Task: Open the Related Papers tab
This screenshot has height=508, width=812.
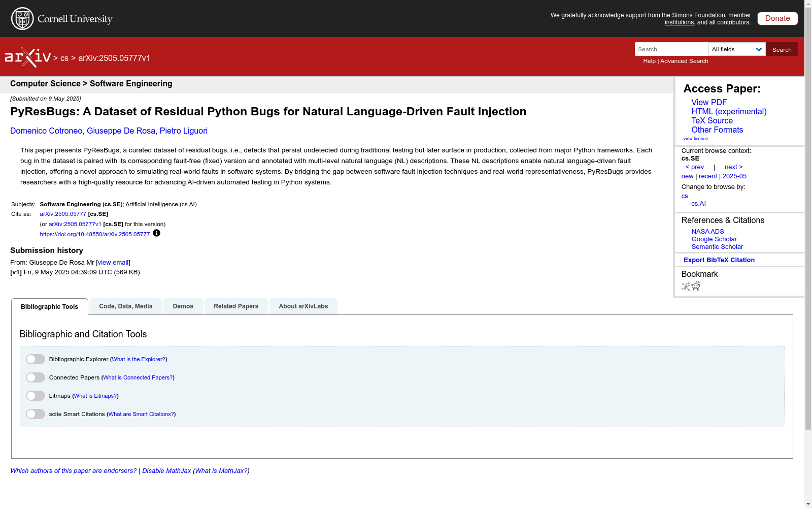Action: 236,306
